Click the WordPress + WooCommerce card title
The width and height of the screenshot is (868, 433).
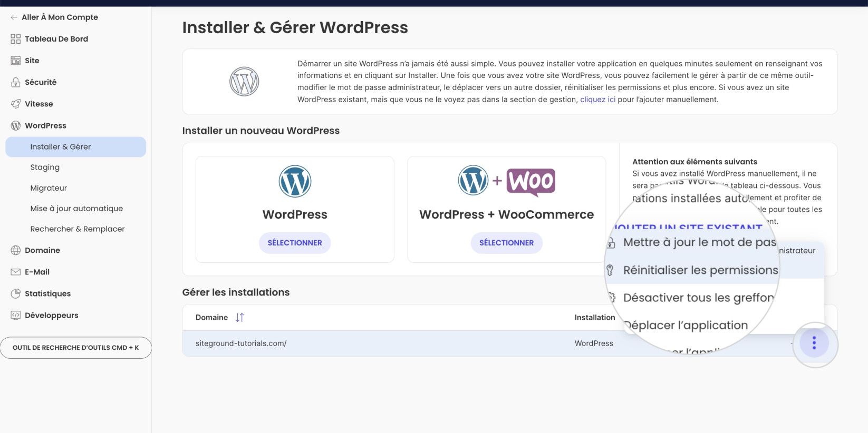pos(506,214)
